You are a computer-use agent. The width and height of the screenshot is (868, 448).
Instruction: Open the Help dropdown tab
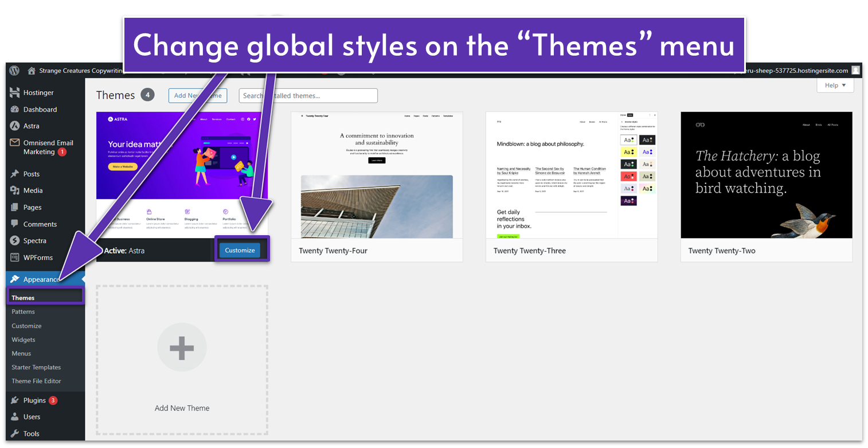coord(835,85)
